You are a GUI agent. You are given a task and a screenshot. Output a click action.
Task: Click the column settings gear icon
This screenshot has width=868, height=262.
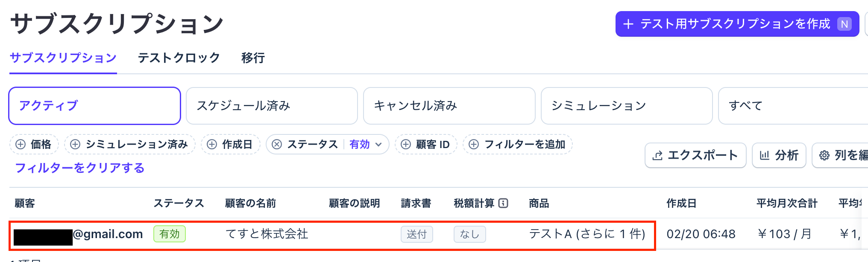coord(824,155)
